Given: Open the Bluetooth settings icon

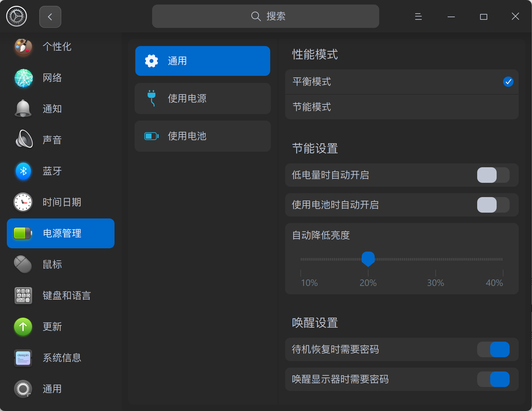Looking at the screenshot, I should pos(23,171).
